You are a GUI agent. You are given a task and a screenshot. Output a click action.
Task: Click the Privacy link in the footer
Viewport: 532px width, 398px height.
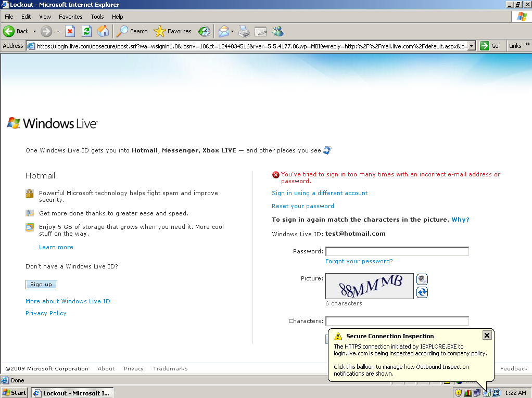click(134, 368)
